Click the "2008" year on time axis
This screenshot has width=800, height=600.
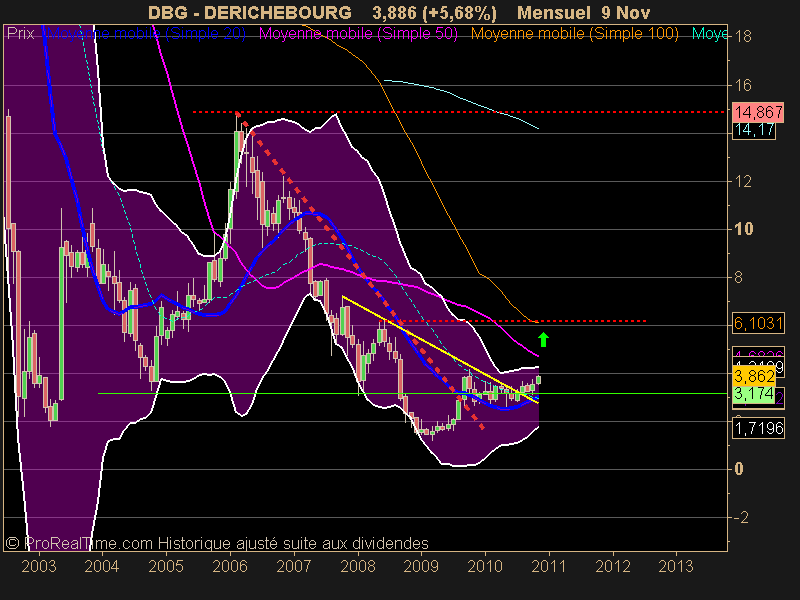(358, 566)
